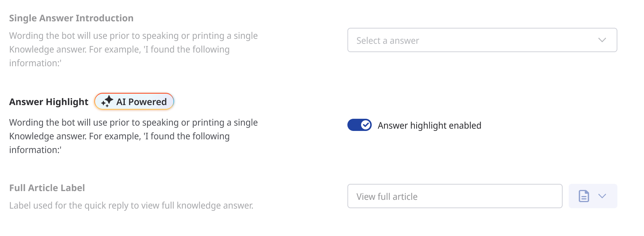The image size is (644, 236).
Task: Focus the "View full article" input field
Action: pyautogui.click(x=454, y=196)
